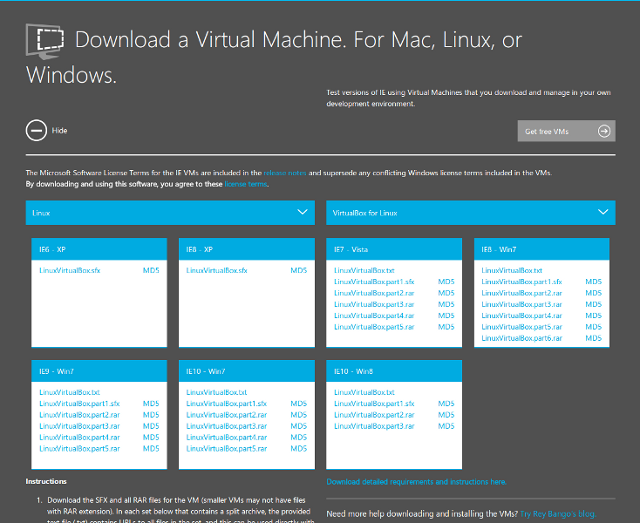This screenshot has height=523, width=640.
Task: Open IE10 - Win7 LinuxVirtualBox.txt
Action: [x=217, y=392]
